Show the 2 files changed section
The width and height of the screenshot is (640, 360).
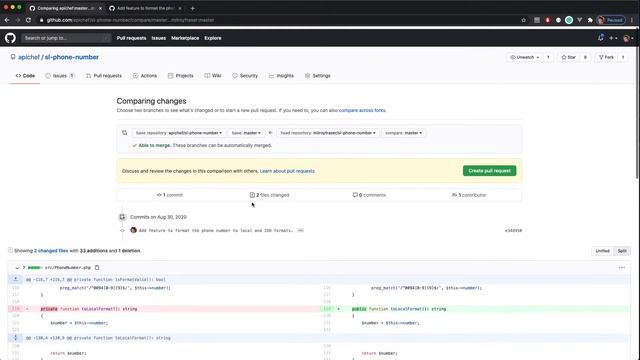point(269,195)
